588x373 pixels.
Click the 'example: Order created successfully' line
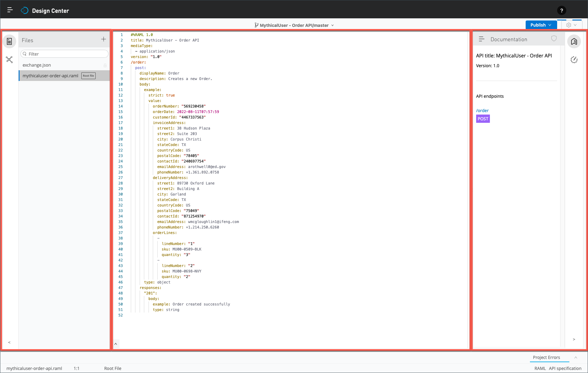192,304
